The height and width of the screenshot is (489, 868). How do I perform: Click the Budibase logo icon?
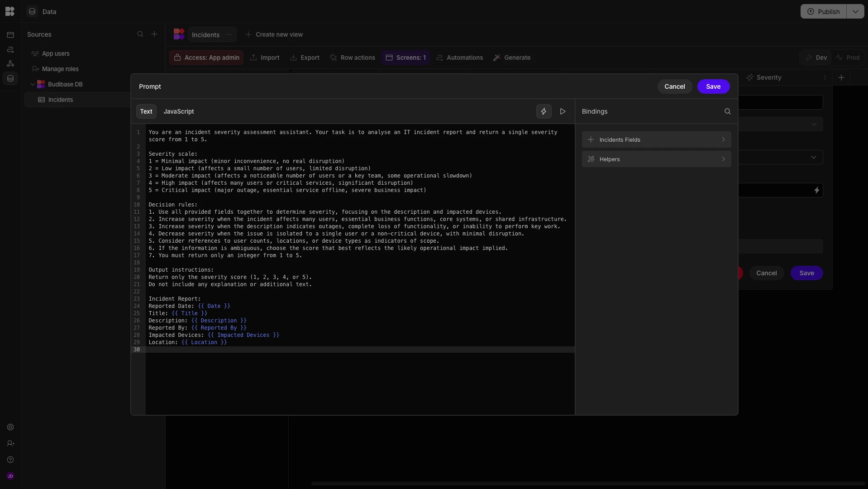click(x=10, y=11)
